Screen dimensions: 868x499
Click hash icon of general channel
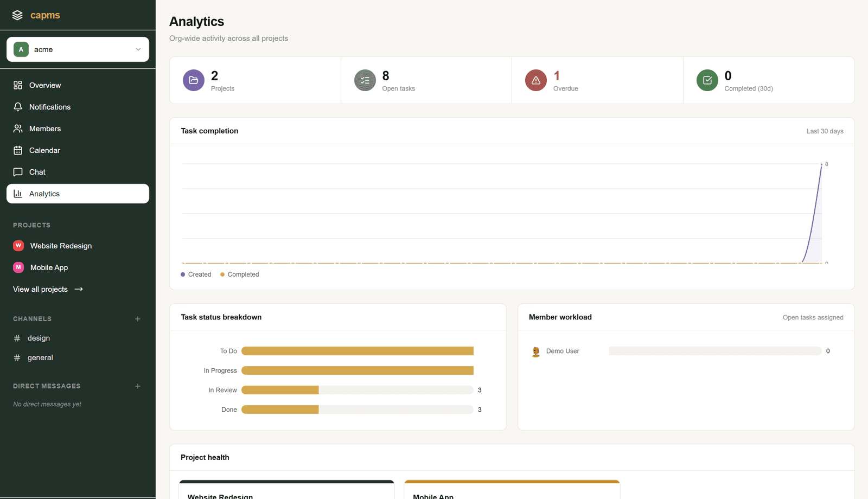pos(17,357)
